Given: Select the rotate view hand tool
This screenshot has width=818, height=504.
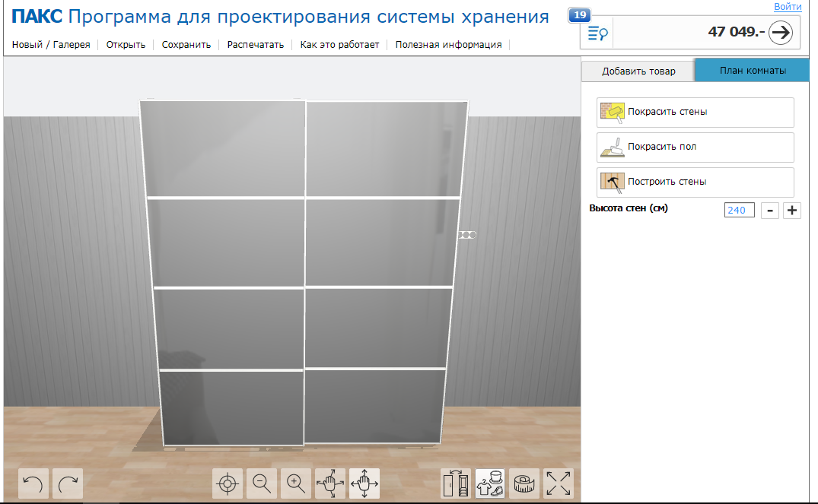Looking at the screenshot, I should coord(330,483).
